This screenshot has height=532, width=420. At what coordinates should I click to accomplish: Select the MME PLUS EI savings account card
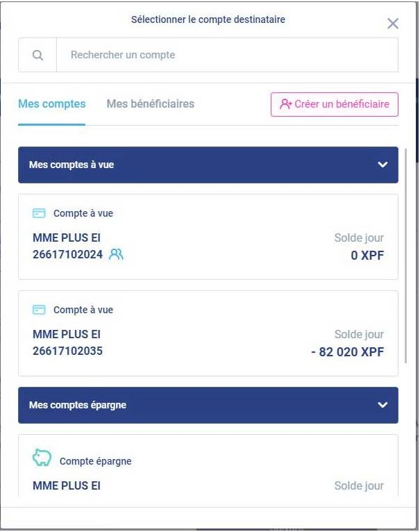coord(208,465)
